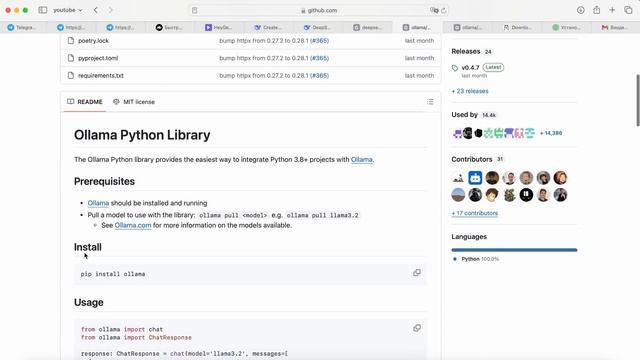
Task: Open the translate icon in address bar
Action: coord(434,10)
